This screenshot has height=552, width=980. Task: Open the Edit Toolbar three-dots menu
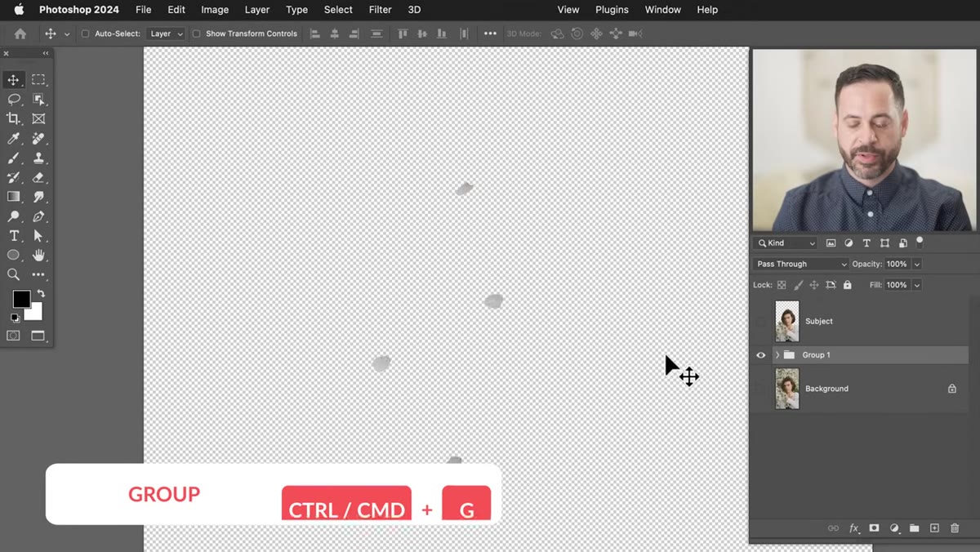point(38,274)
